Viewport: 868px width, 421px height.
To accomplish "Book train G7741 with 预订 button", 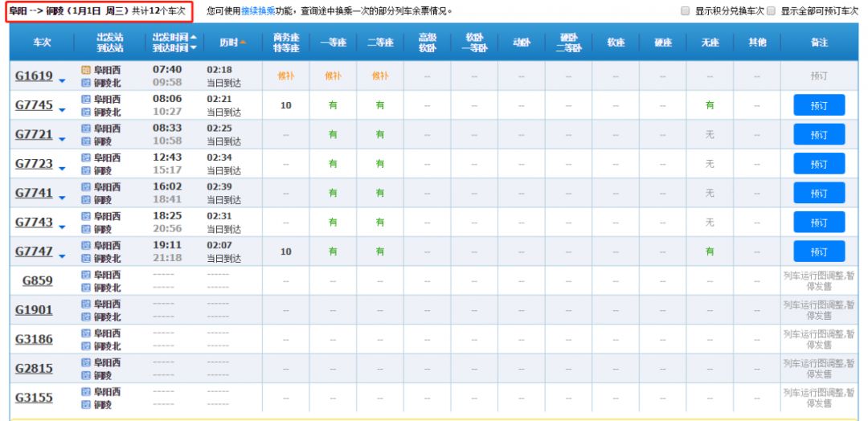I will tap(819, 193).
